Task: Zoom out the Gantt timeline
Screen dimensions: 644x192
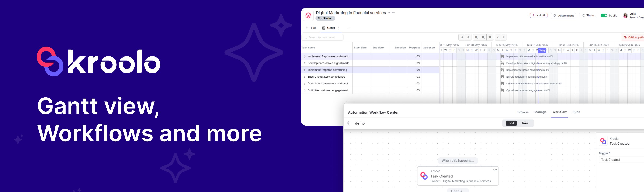Action: point(483,37)
